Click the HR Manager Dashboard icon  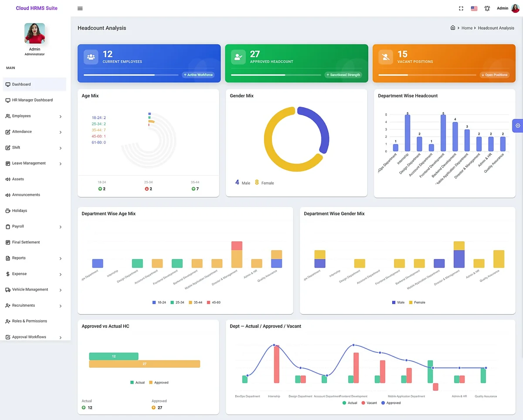(8, 100)
